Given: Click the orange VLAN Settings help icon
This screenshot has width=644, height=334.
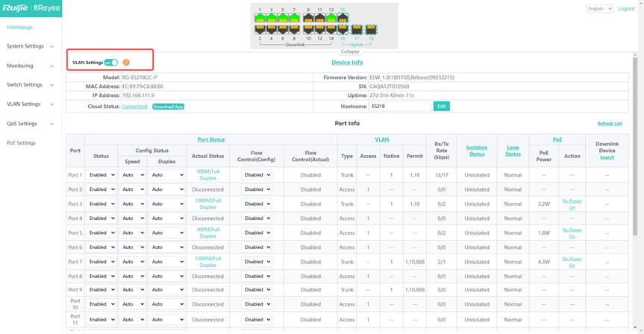Looking at the screenshot, I should 126,63.
